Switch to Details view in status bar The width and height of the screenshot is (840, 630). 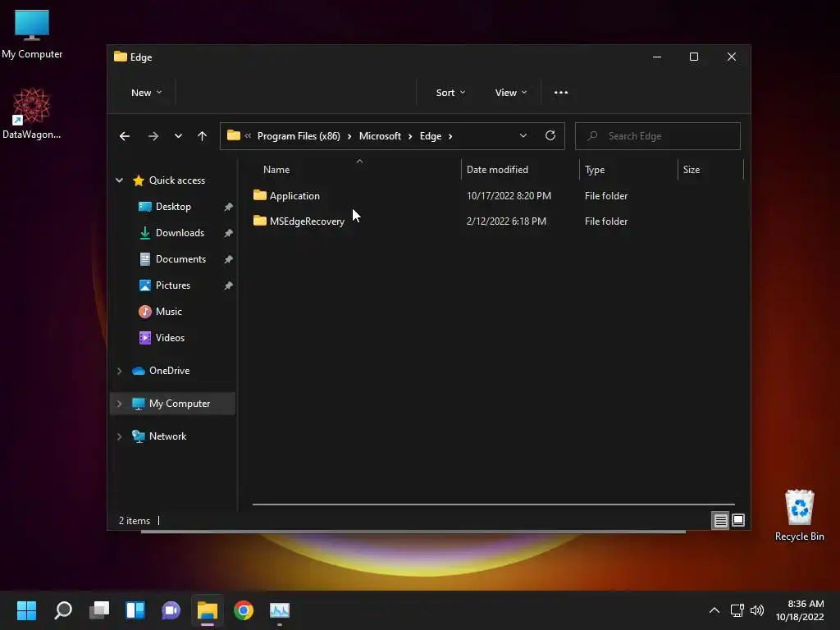point(720,520)
